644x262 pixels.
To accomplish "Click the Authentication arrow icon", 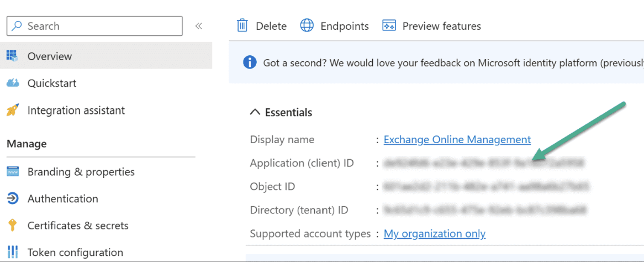I will click(12, 198).
